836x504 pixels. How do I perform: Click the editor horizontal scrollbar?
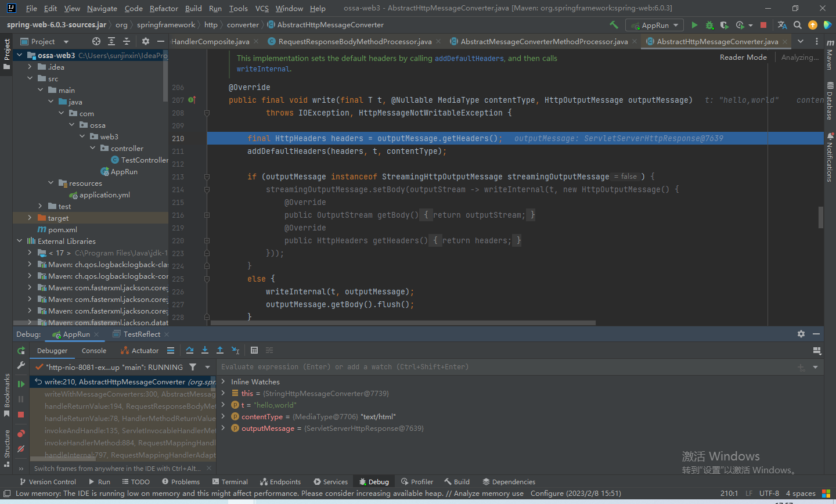coord(403,323)
